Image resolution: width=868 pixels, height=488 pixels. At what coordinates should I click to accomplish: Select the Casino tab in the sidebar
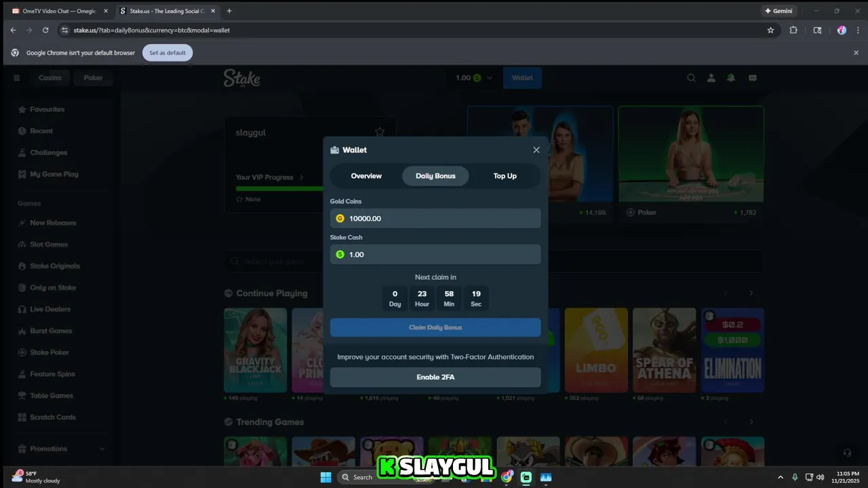50,78
